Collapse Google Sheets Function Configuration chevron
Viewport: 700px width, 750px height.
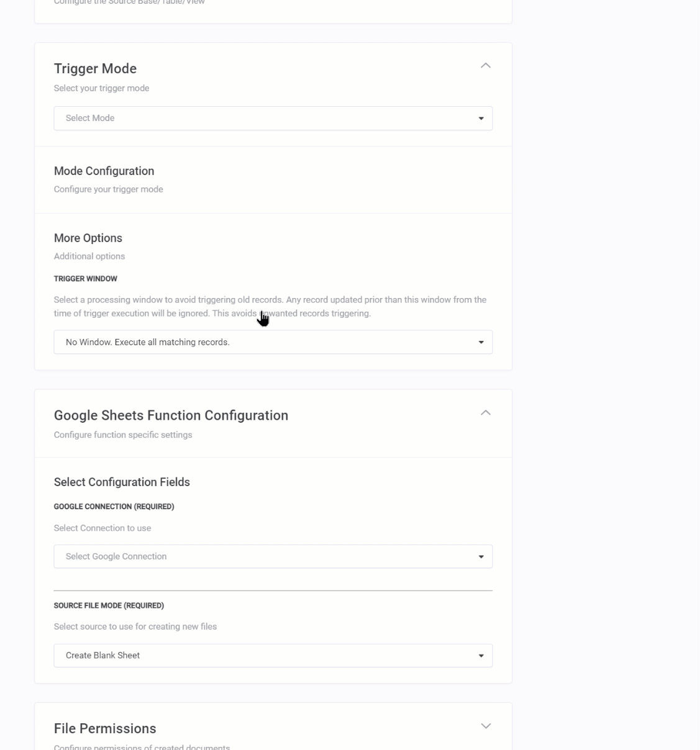click(486, 413)
